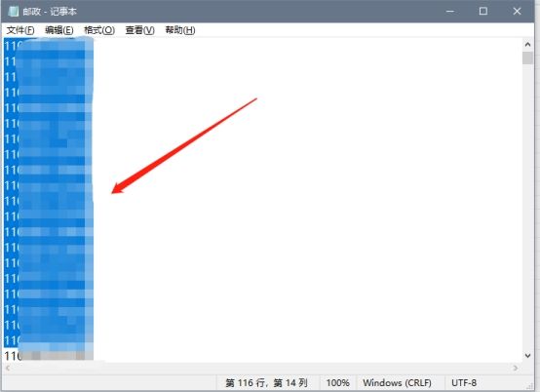The image size is (540, 392).
Task: Click the UTF-8 encoding status field
Action: 464,382
